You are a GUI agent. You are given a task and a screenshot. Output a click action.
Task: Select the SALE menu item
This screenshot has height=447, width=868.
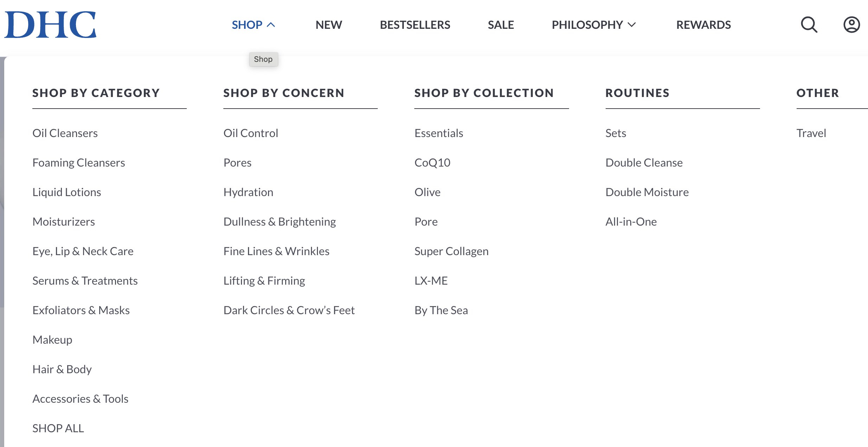pos(500,25)
